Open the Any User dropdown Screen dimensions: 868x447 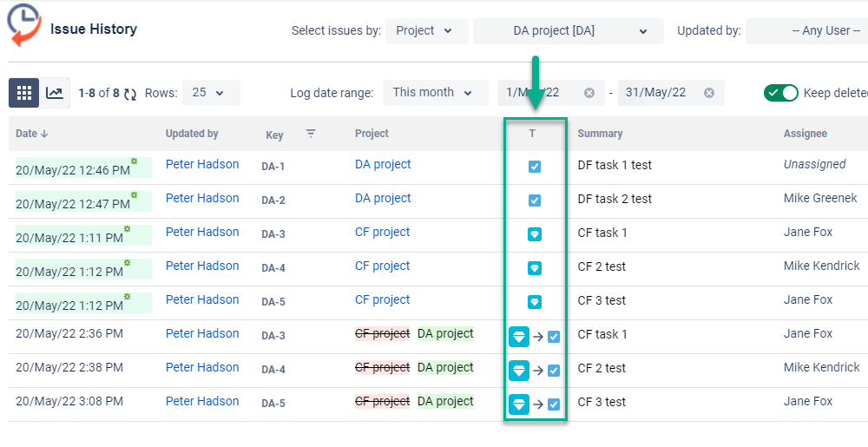point(806,31)
